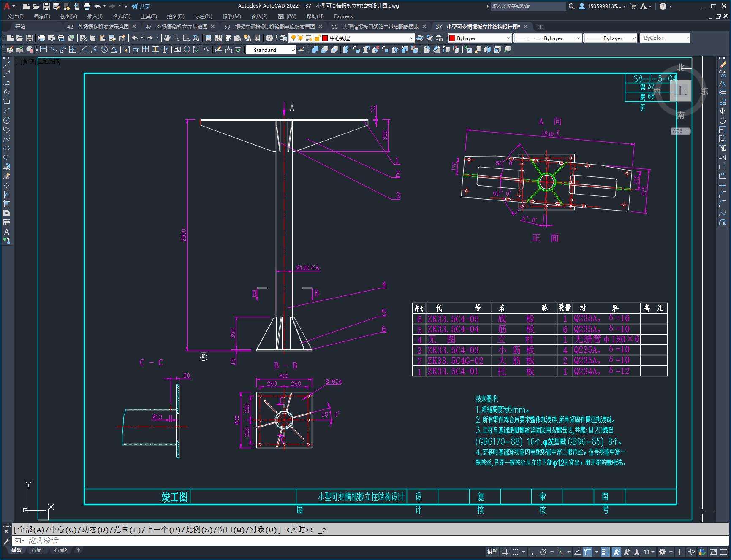Image resolution: width=731 pixels, height=560 pixels.
Task: Select the Rectangle tool in the draw toolbar
Action: coord(7,102)
